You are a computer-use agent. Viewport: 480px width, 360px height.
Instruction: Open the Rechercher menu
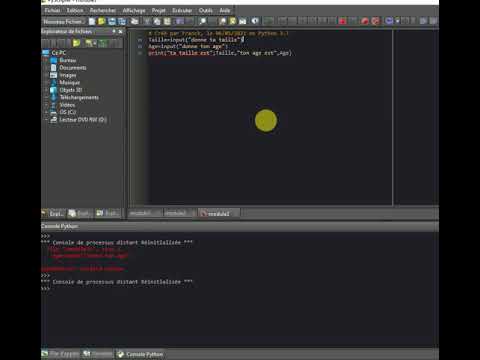coord(103,10)
